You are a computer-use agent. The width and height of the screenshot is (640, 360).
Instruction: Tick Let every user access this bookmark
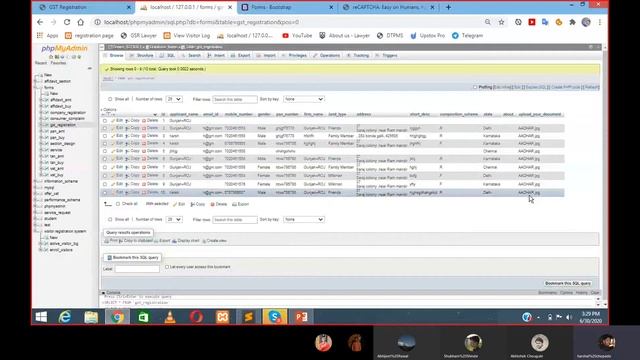click(x=167, y=267)
